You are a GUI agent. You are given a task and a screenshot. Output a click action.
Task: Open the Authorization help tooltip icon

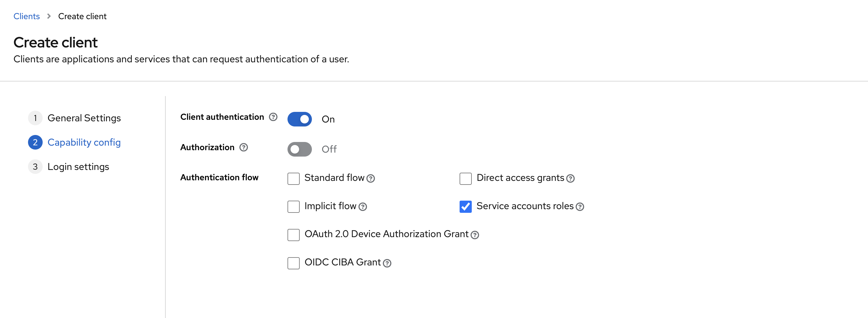tap(243, 147)
